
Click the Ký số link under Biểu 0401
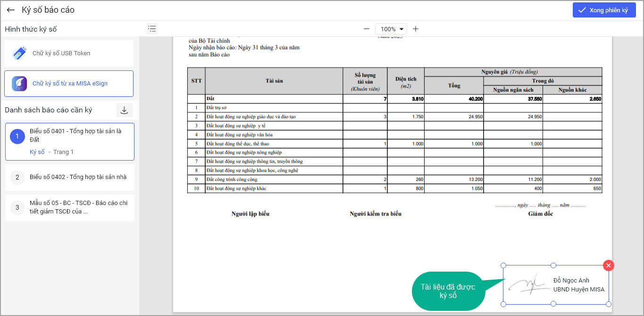pyautogui.click(x=37, y=152)
